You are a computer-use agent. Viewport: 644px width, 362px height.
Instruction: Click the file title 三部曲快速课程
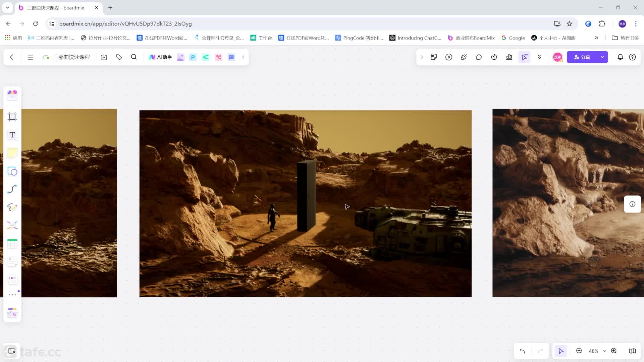tap(71, 57)
